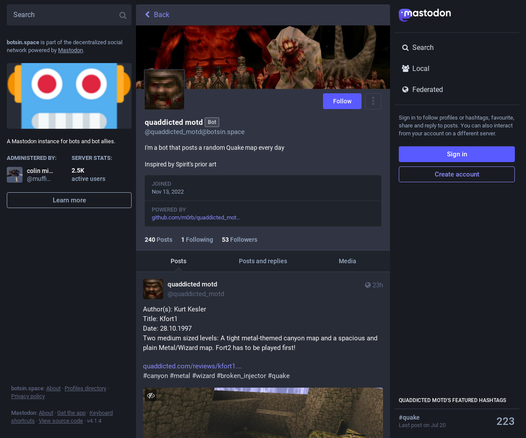526x438 pixels.
Task: Open Get the app footer link
Action: (71, 413)
